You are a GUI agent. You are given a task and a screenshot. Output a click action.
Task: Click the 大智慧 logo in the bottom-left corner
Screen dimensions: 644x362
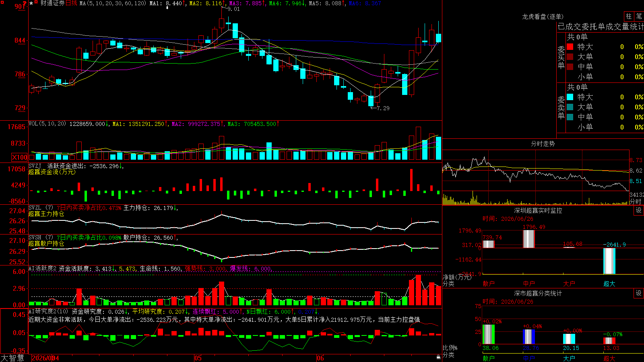tap(12, 358)
